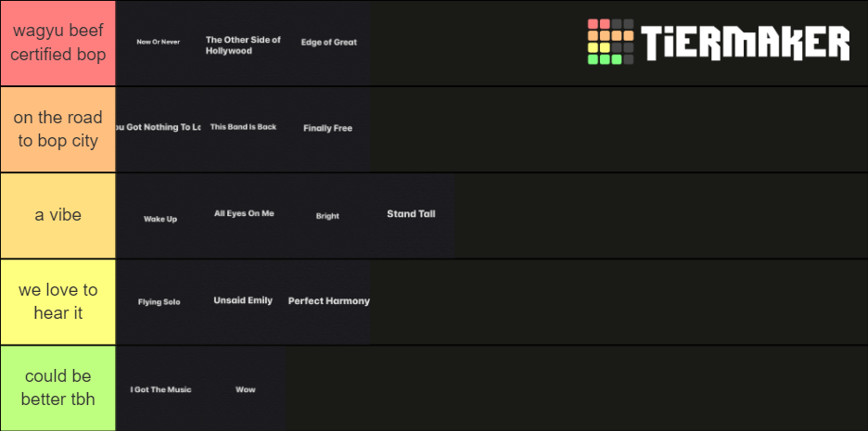Select the Now Or Never song tile
Viewport: 868px width, 431px height.
(159, 44)
